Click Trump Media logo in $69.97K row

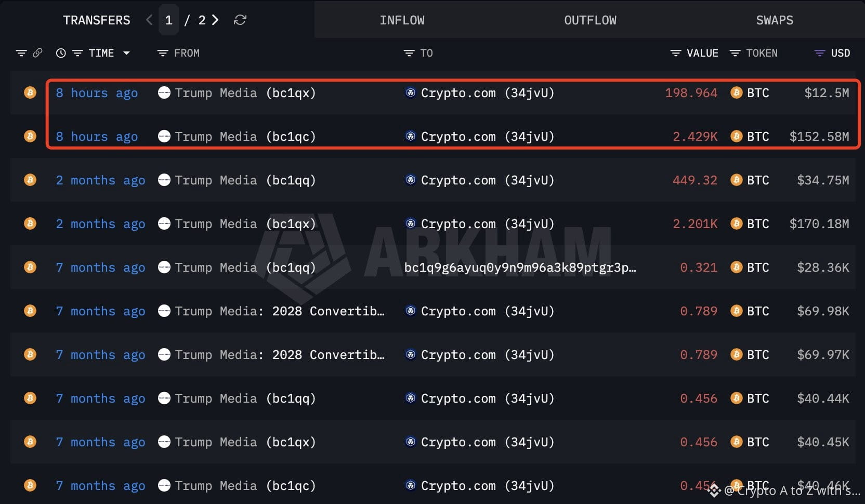164,354
